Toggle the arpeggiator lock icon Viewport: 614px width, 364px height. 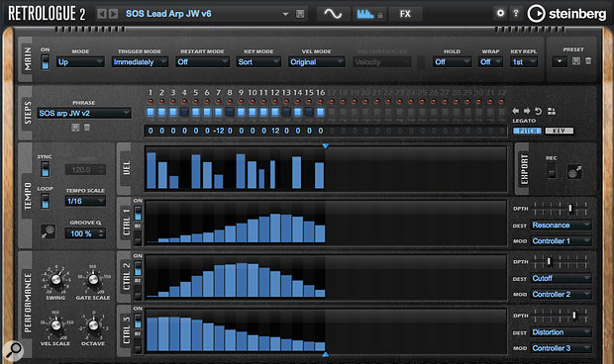tap(380, 15)
